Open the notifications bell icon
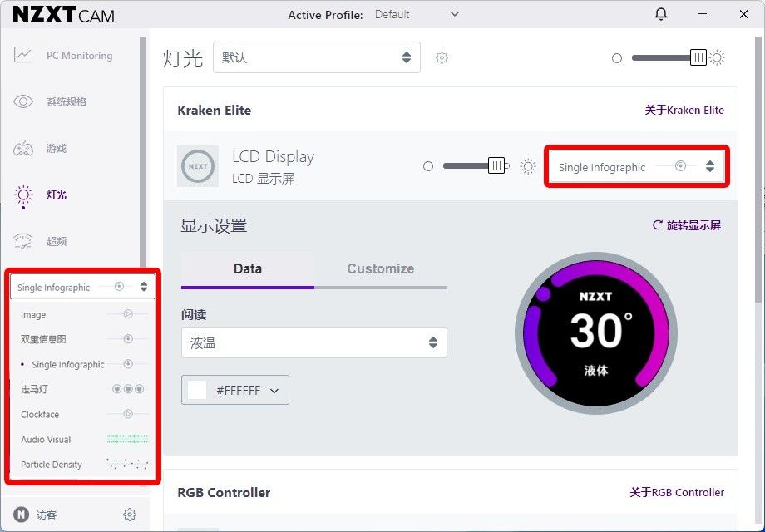 click(x=660, y=15)
